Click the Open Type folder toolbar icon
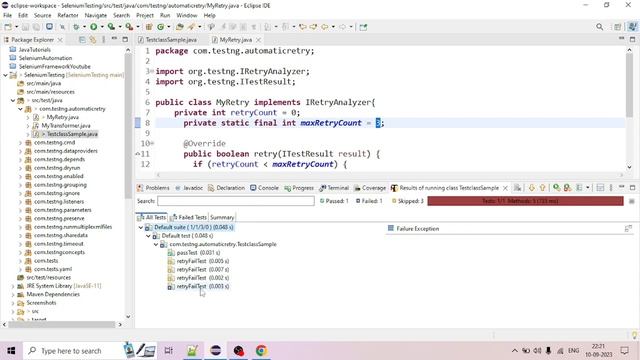 (180, 27)
